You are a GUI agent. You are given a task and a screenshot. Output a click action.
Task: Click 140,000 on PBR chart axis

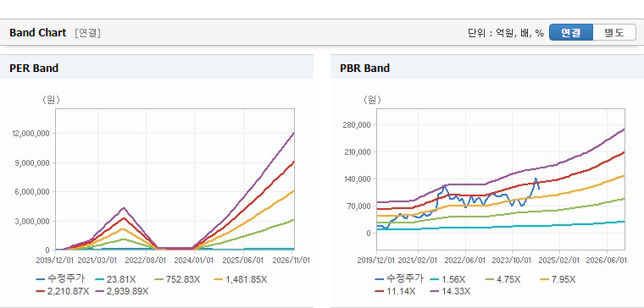[x=358, y=179]
